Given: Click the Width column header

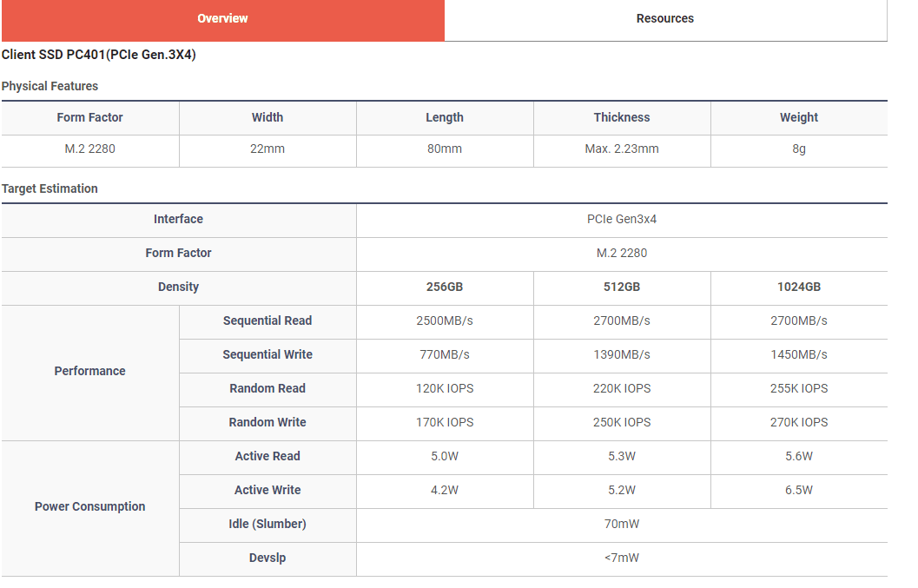Looking at the screenshot, I should (x=267, y=117).
